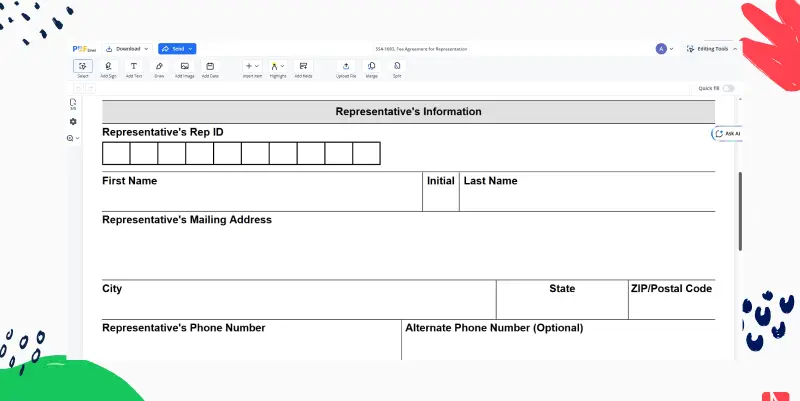Click the Initial field
The image size is (800, 401).
point(441,192)
